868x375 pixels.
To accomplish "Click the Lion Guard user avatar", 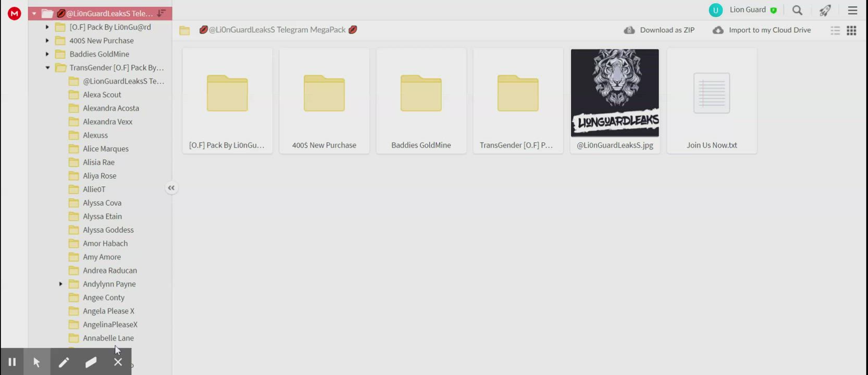I will coord(715,10).
